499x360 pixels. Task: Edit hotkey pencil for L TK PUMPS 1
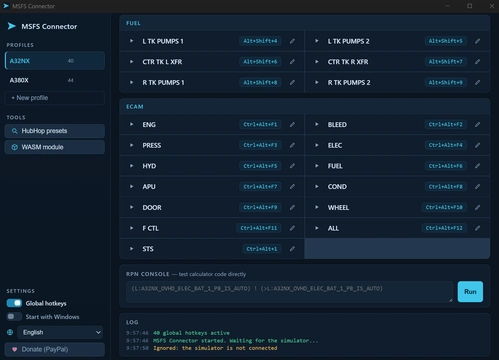[x=292, y=41]
